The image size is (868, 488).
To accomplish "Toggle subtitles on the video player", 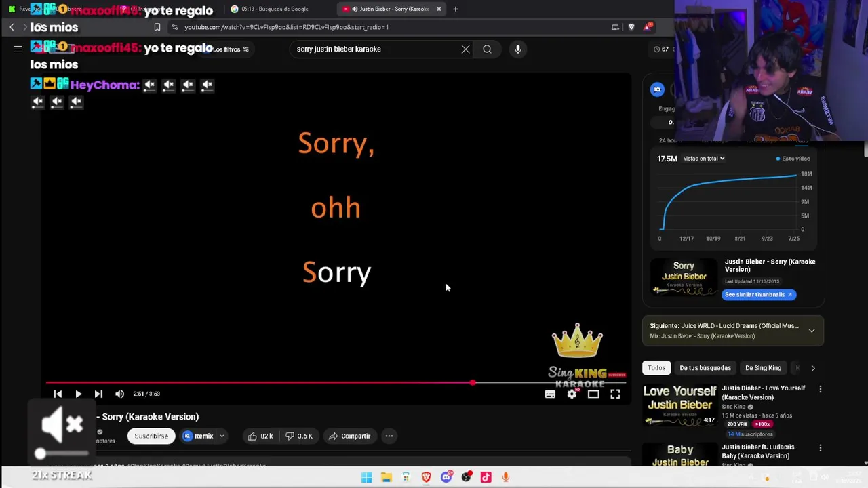I will click(550, 394).
